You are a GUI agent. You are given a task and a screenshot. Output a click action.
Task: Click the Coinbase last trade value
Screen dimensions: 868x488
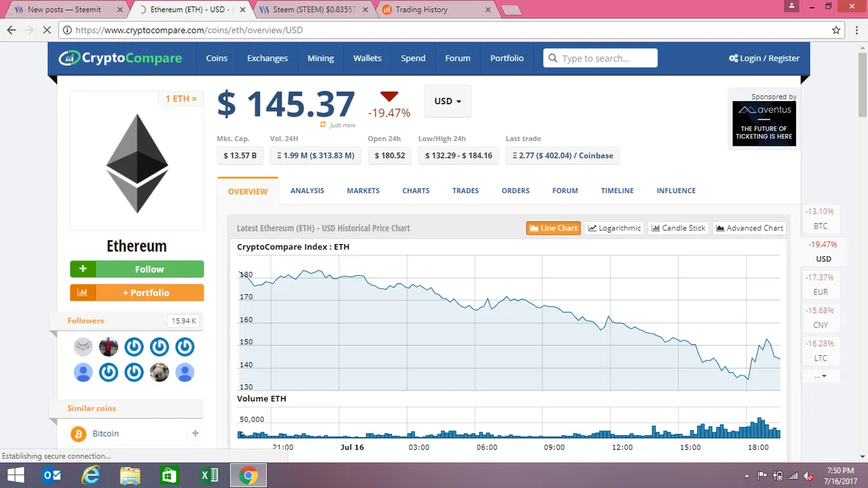click(563, 155)
